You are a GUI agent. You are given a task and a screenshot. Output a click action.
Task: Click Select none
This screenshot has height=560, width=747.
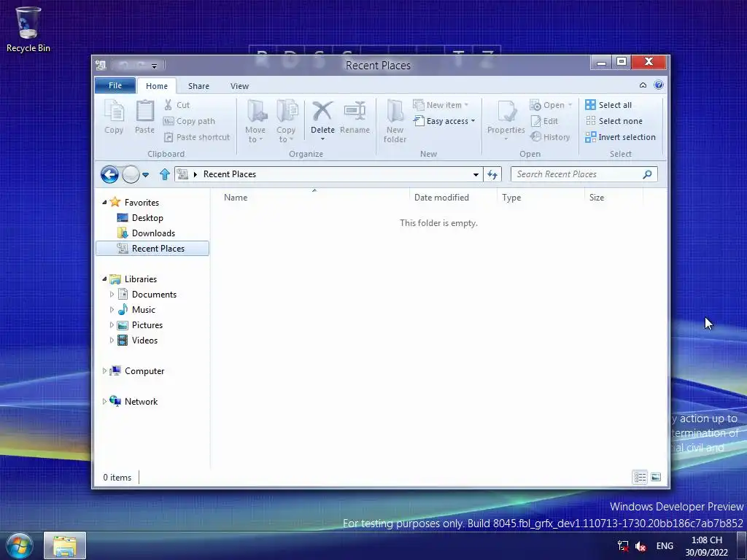click(614, 122)
